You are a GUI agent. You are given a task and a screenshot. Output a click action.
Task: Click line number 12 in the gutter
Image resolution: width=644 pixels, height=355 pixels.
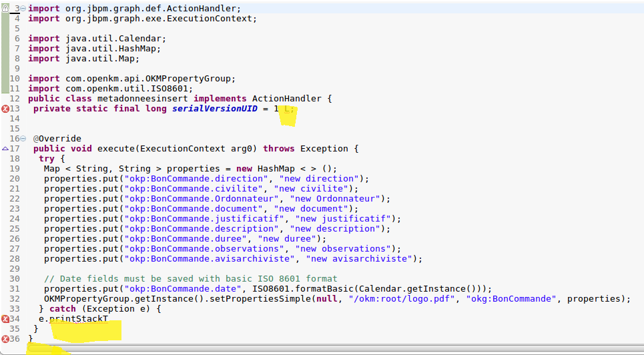coord(15,99)
